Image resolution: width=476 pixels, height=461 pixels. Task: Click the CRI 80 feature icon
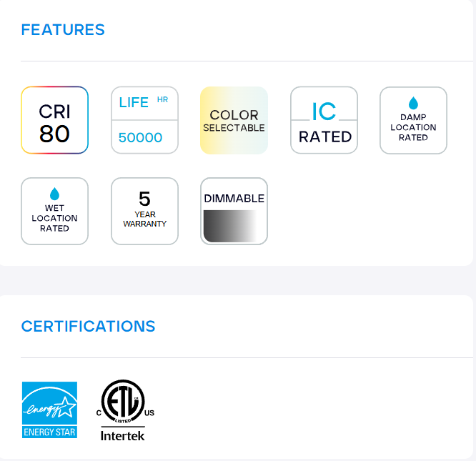[x=55, y=120]
